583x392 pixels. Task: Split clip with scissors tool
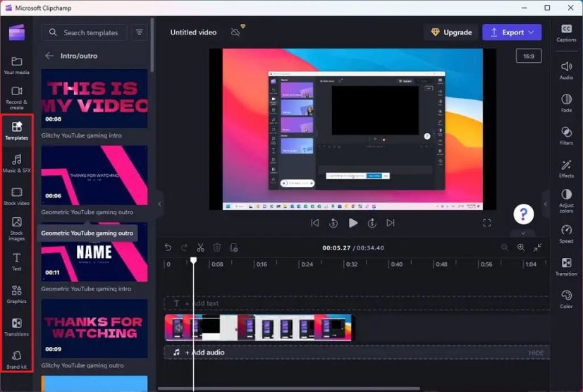200,247
